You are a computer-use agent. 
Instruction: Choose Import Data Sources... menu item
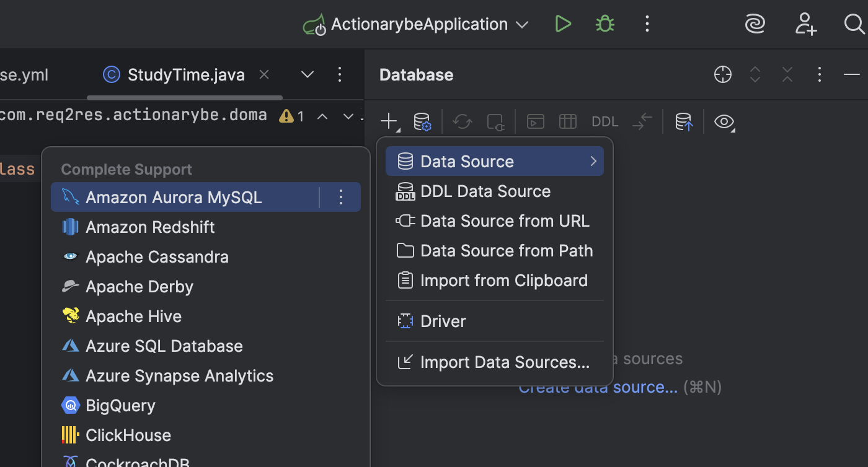[495, 362]
